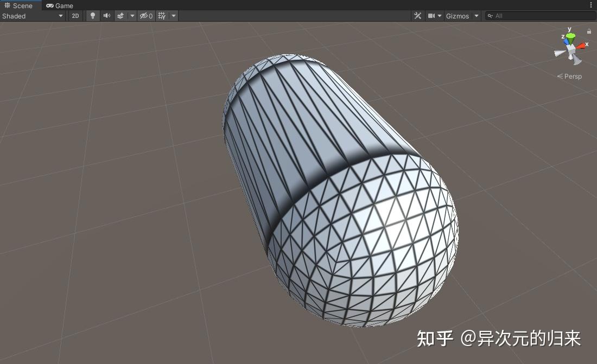Screen dimensions: 597x364
Task: Click the grid visibility icon
Action: point(162,16)
